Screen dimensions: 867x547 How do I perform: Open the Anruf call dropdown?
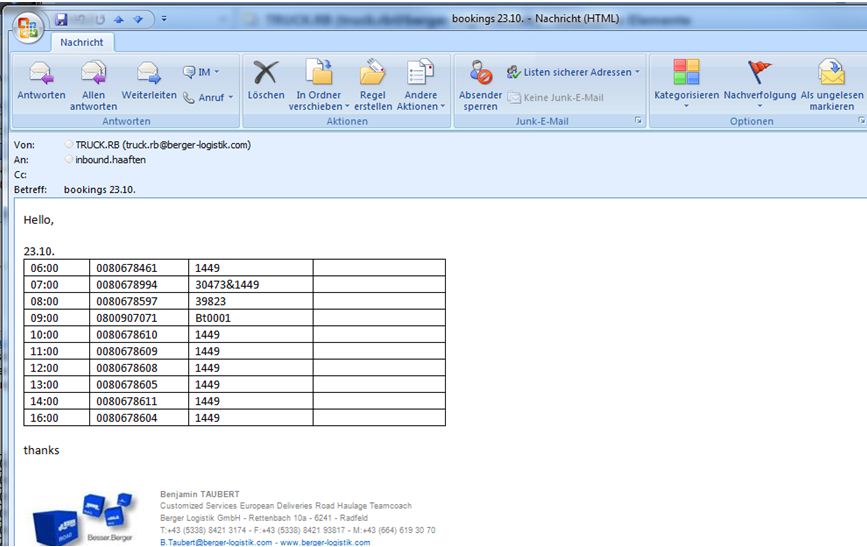tap(208, 97)
